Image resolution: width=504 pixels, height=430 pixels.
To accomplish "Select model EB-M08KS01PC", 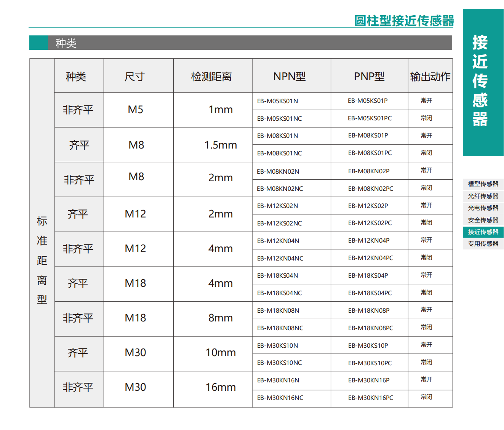I will pos(370,153).
